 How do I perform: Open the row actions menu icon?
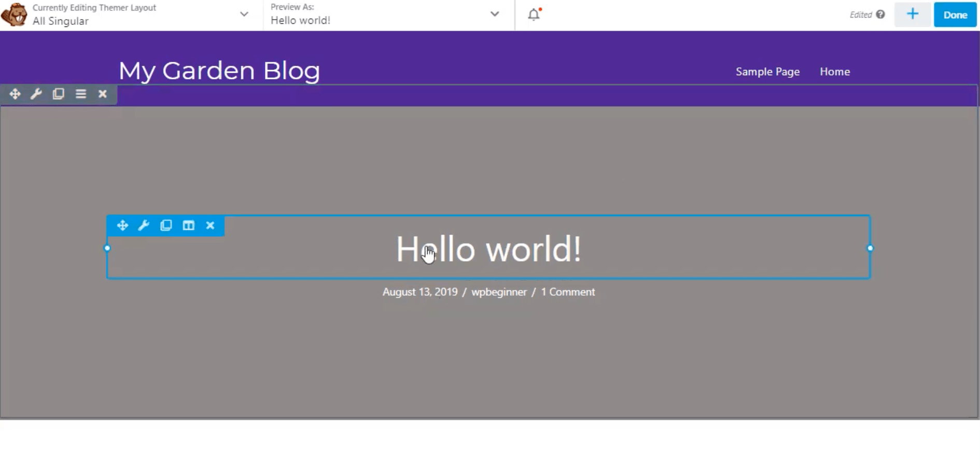(81, 94)
